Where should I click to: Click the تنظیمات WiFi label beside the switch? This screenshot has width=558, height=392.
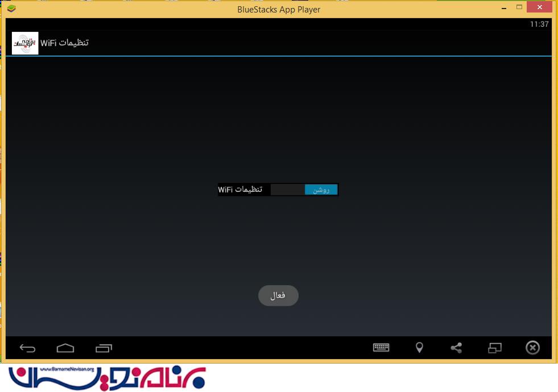(x=240, y=190)
